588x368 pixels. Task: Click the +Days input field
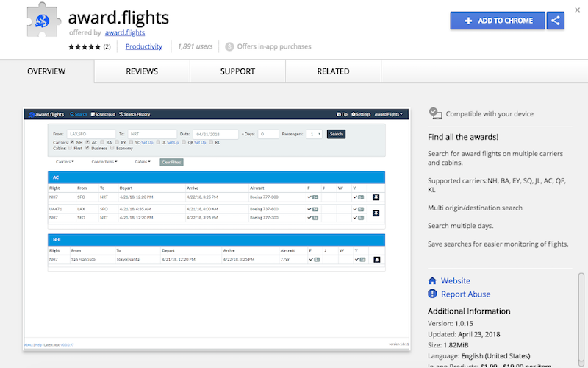[x=268, y=134]
